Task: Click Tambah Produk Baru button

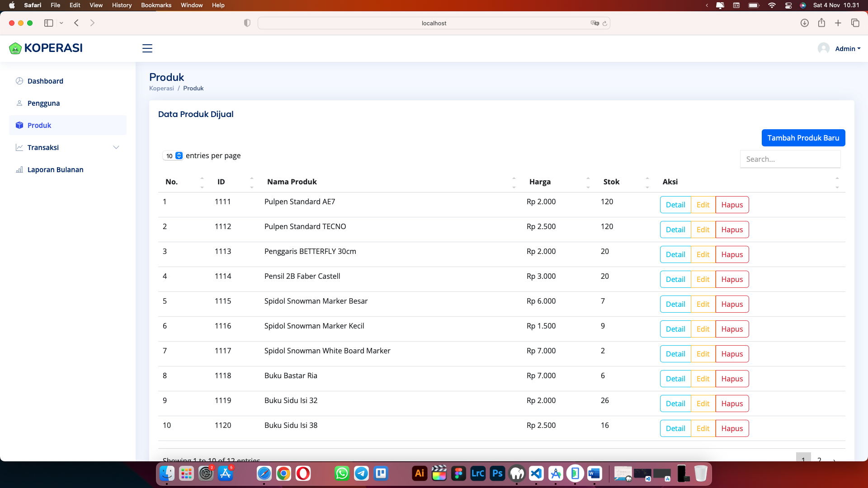Action: [803, 138]
